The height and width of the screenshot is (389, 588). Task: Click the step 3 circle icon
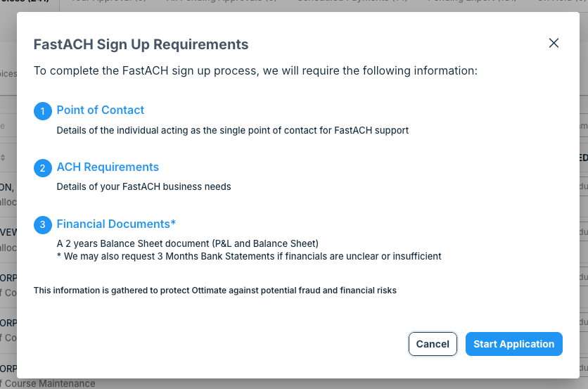tap(43, 225)
